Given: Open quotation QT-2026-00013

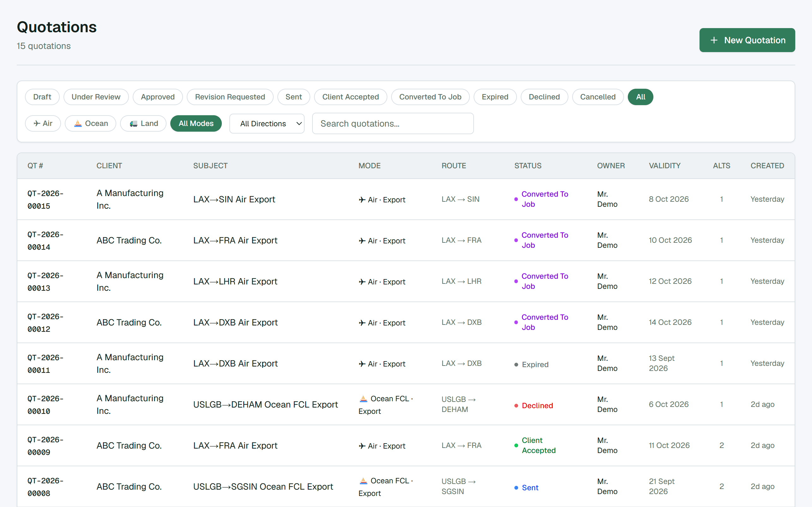Looking at the screenshot, I should 45,282.
